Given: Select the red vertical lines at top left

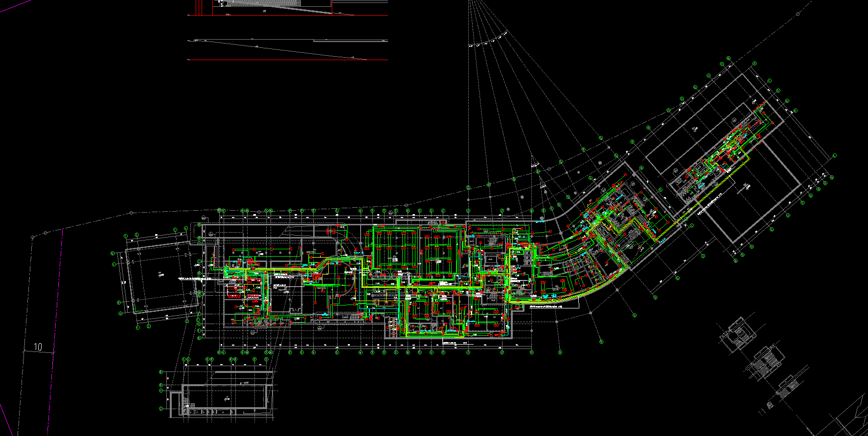Looking at the screenshot, I should (198, 7).
